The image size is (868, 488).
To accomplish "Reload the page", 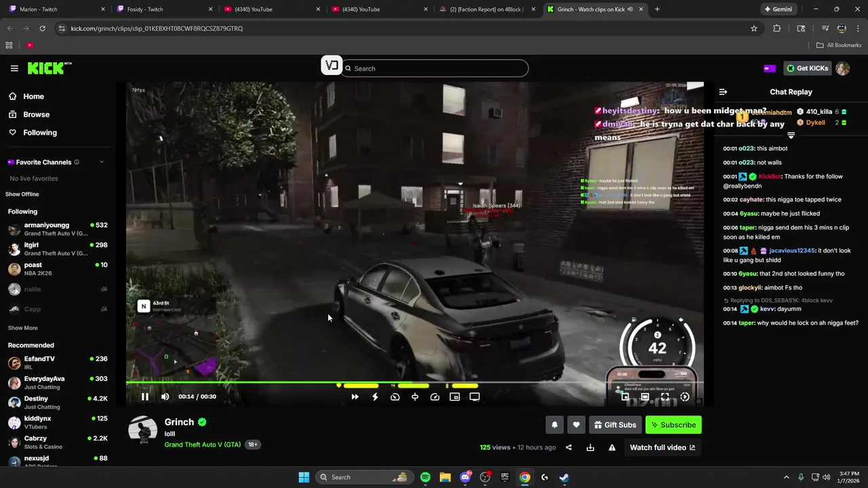I will pyautogui.click(x=43, y=28).
